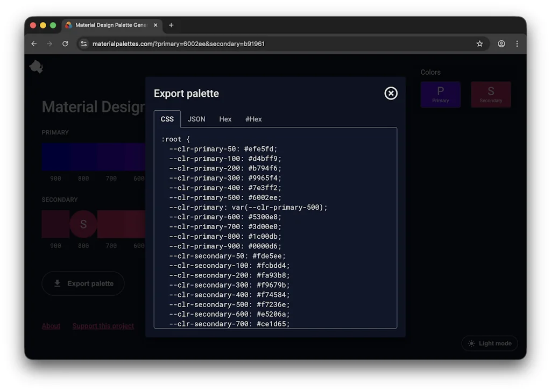Viewport: 551px width, 392px height.
Task: Click the Material Palette site logo
Action: tap(36, 66)
